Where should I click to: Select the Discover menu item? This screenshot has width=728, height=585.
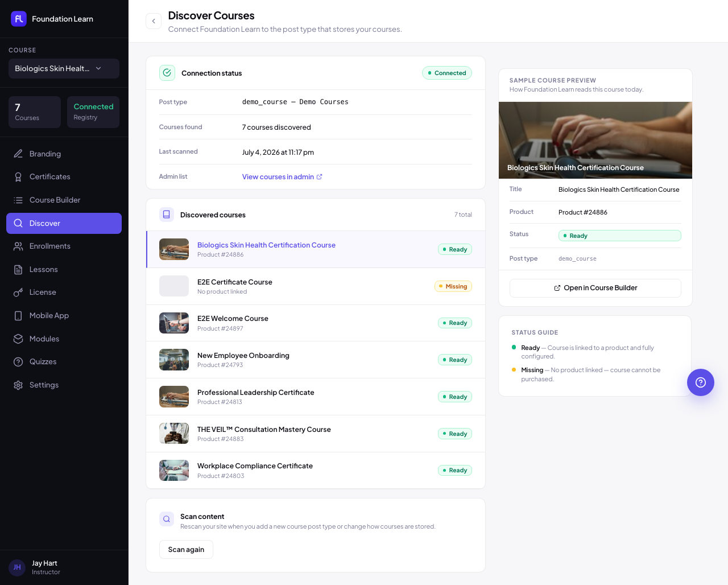point(64,223)
